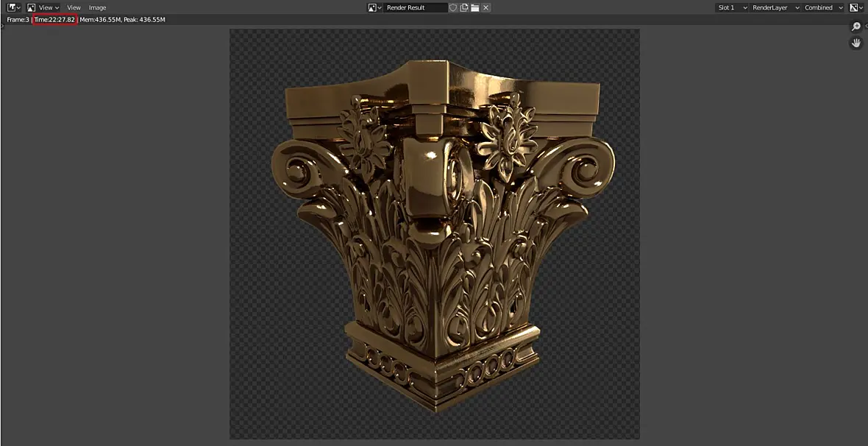Click the Render Result name field
Viewport: 868px width, 446px height.
tap(415, 8)
